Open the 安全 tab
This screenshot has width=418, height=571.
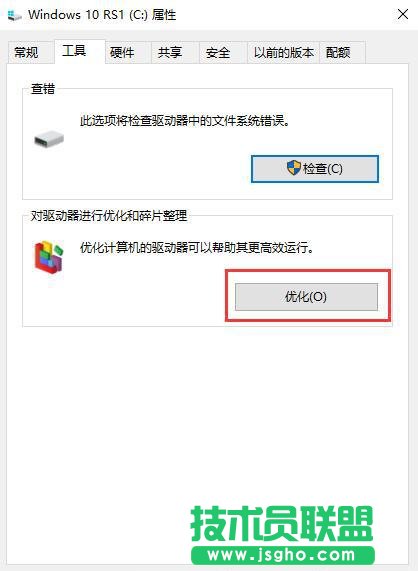[x=218, y=52]
